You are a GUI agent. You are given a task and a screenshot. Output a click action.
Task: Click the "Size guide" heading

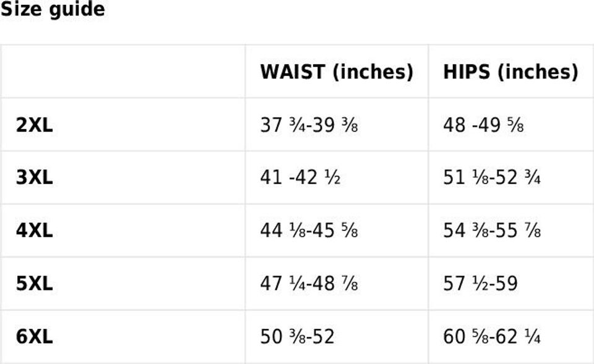(x=53, y=10)
